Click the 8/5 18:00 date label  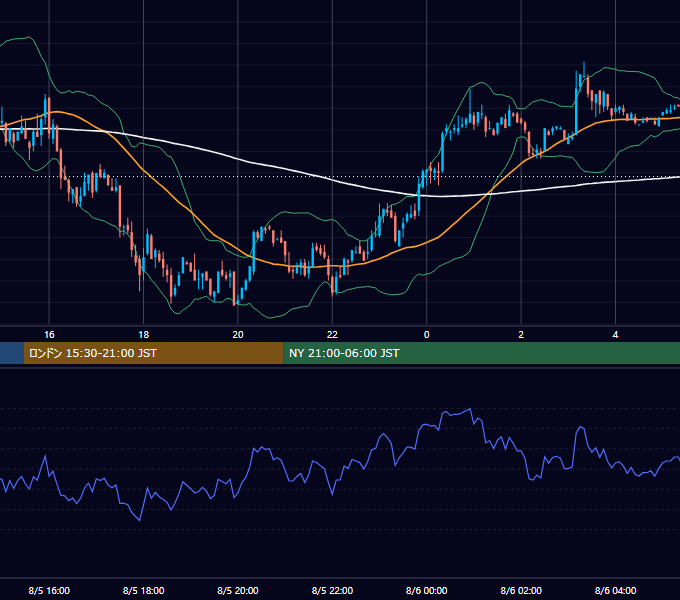point(144,590)
